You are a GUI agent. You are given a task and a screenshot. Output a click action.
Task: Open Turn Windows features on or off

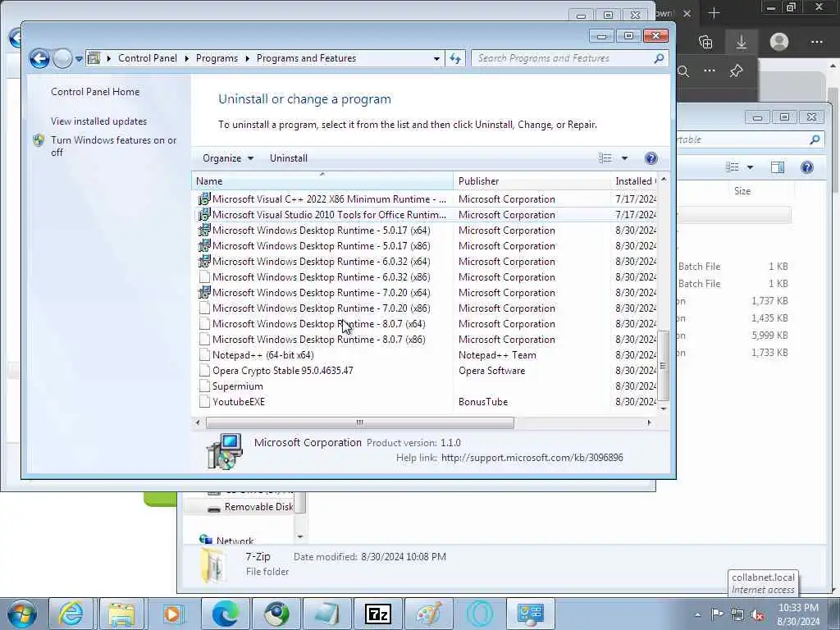pos(113,146)
